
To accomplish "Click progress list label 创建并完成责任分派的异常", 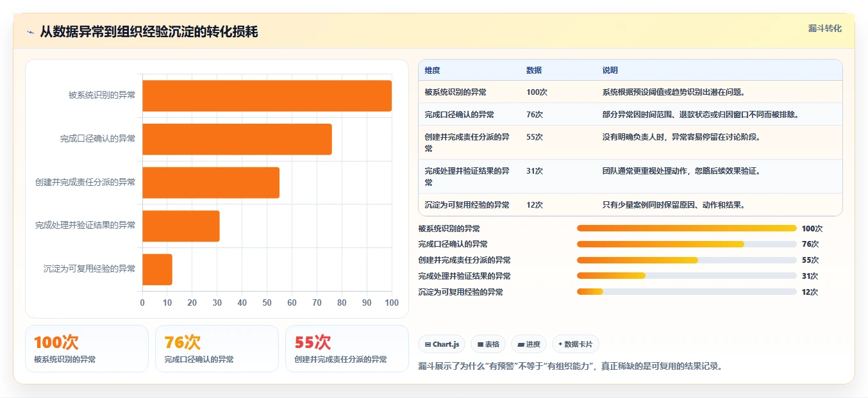I will tap(465, 260).
